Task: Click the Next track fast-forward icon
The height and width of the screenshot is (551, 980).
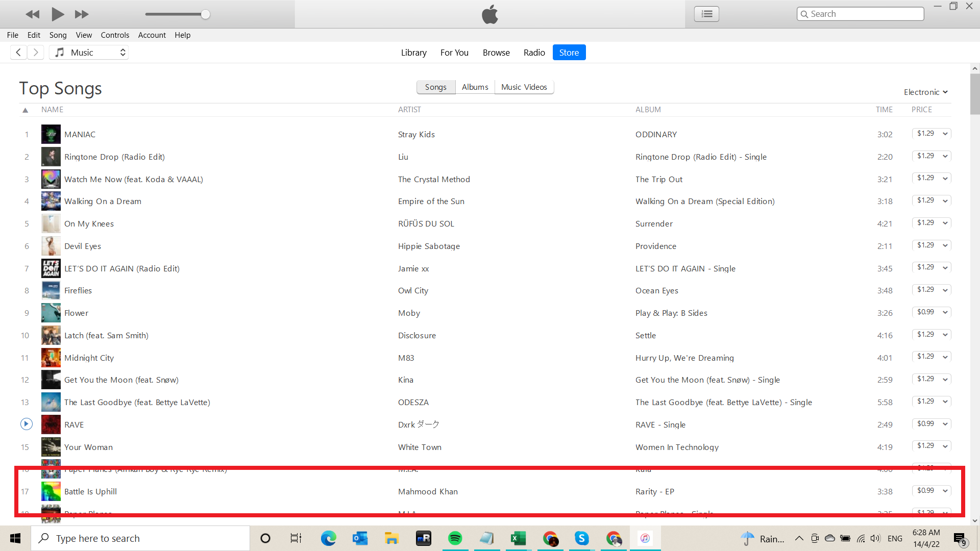Action: click(x=82, y=14)
